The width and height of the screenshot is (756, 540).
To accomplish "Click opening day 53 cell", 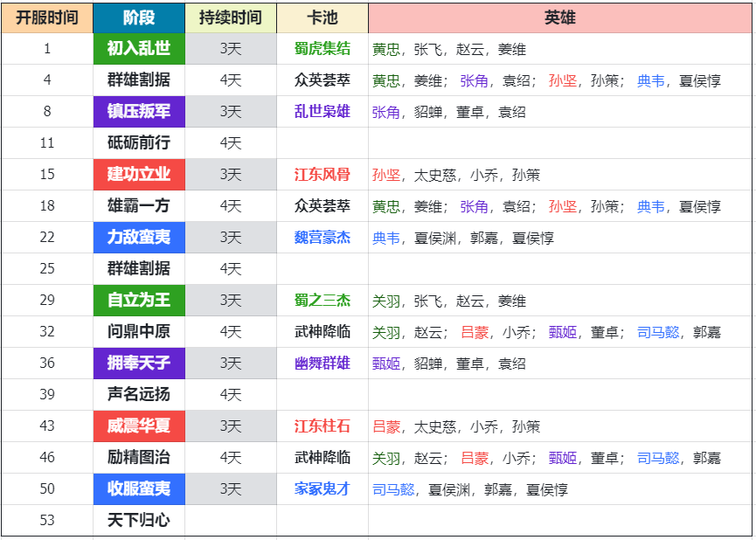I will tap(47, 520).
